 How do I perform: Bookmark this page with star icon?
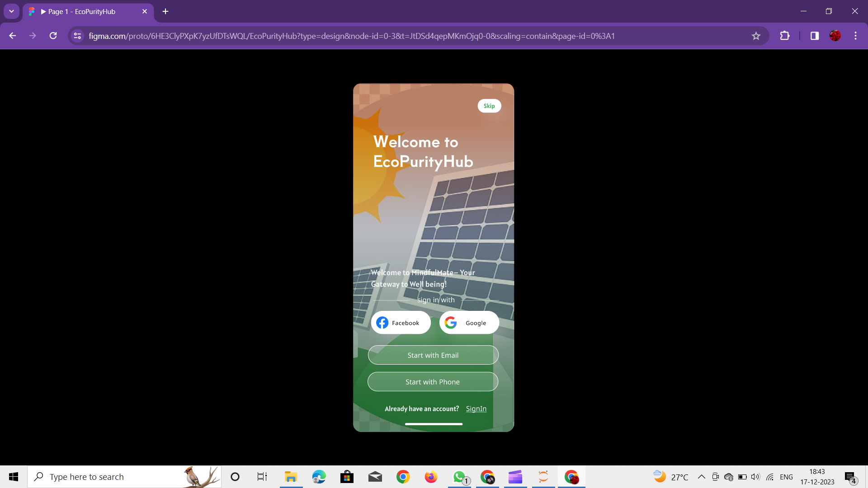click(756, 36)
